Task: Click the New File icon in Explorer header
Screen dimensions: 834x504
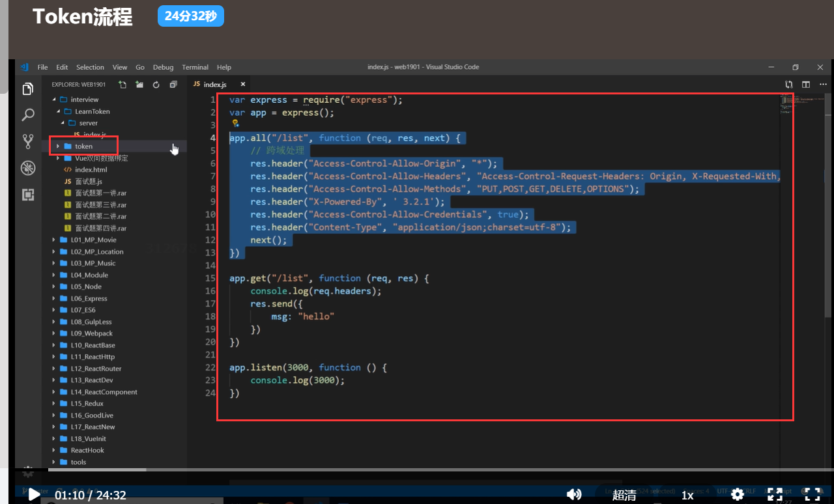Action: point(122,85)
